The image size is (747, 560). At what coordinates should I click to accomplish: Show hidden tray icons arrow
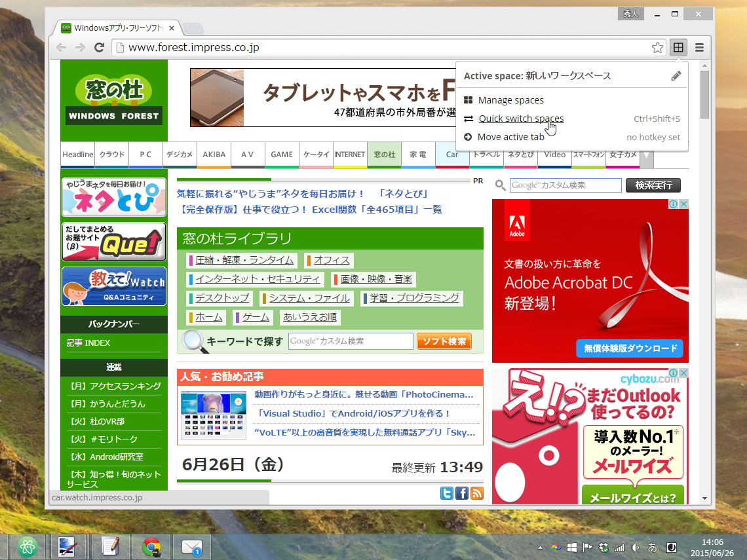point(540,548)
